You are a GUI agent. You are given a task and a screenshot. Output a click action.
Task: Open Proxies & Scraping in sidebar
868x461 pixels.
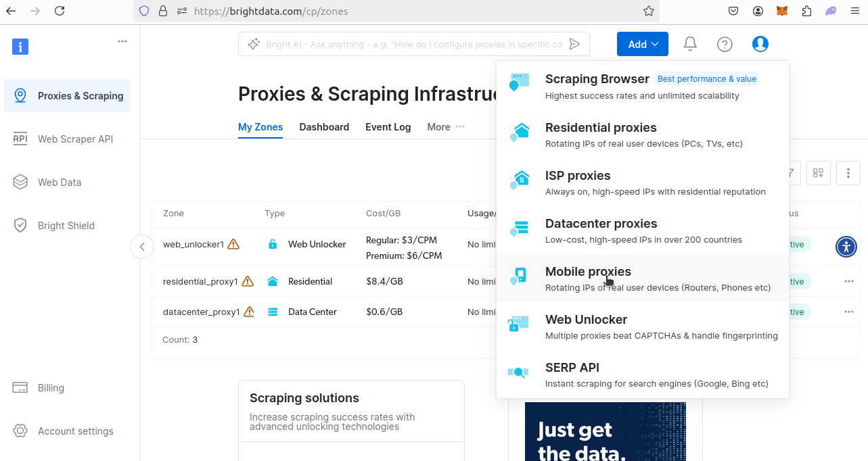click(x=68, y=95)
